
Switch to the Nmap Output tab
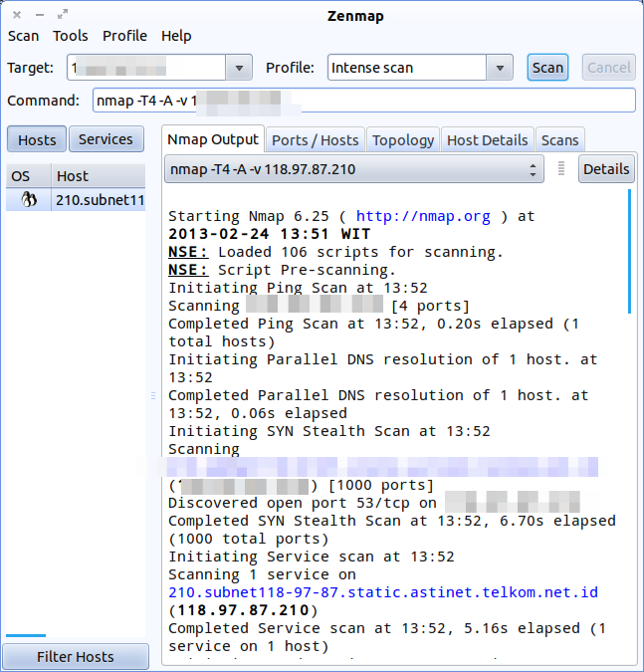pos(213,139)
